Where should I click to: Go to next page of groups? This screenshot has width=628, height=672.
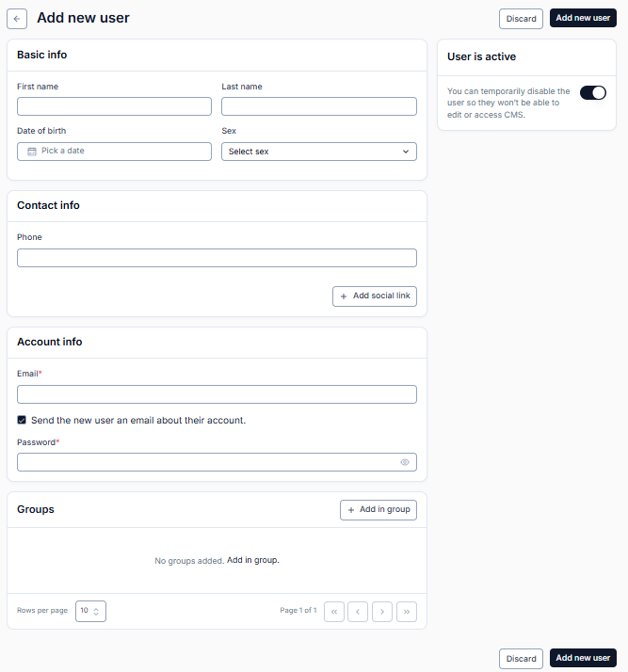382,612
